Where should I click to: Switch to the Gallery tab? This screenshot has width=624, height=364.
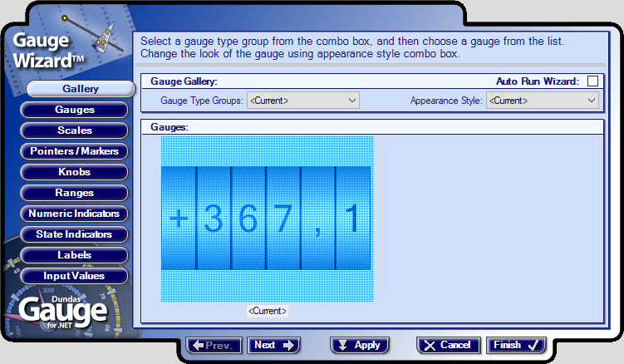(x=81, y=89)
